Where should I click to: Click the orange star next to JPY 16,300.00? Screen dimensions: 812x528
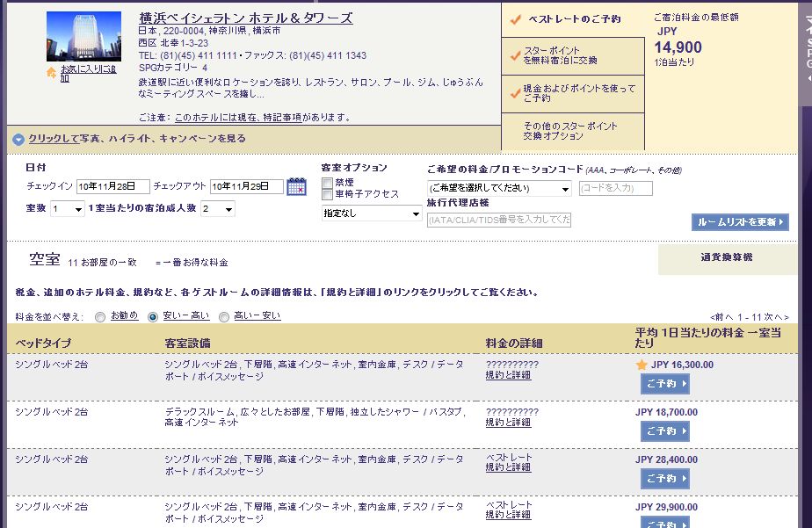642,365
